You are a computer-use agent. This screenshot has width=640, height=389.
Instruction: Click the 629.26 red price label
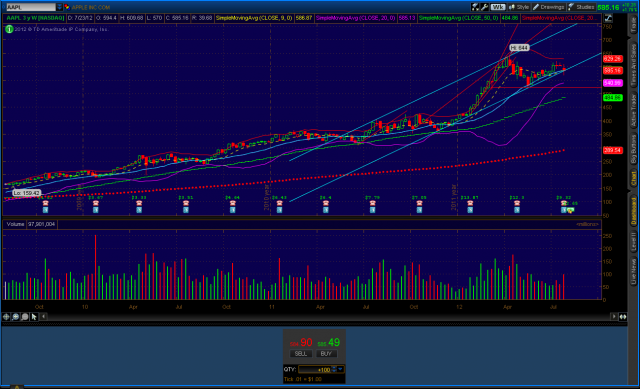(x=612, y=59)
